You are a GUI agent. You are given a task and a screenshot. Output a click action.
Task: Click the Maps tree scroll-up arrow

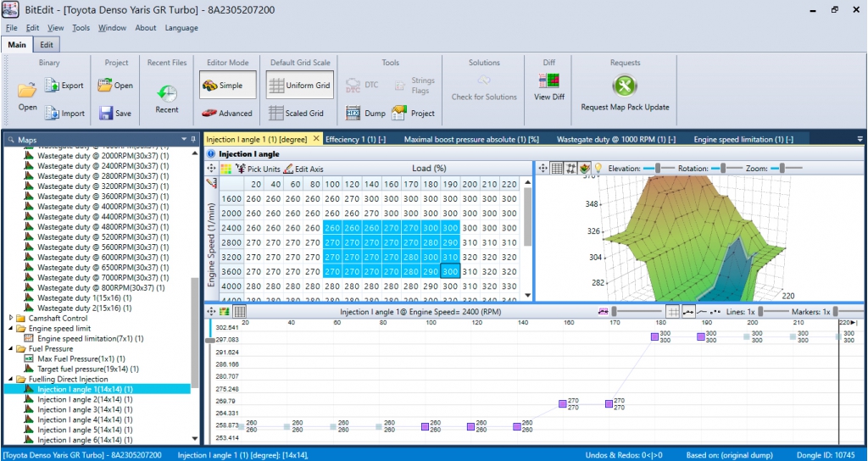[x=194, y=153]
